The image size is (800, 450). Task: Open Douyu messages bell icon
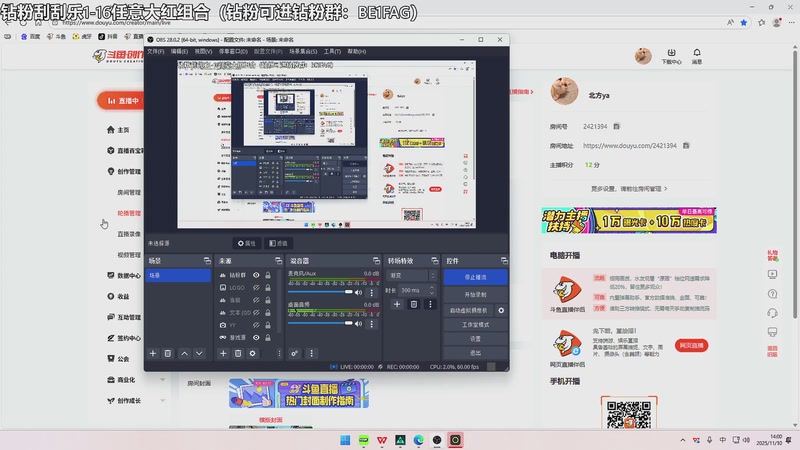coord(697,56)
